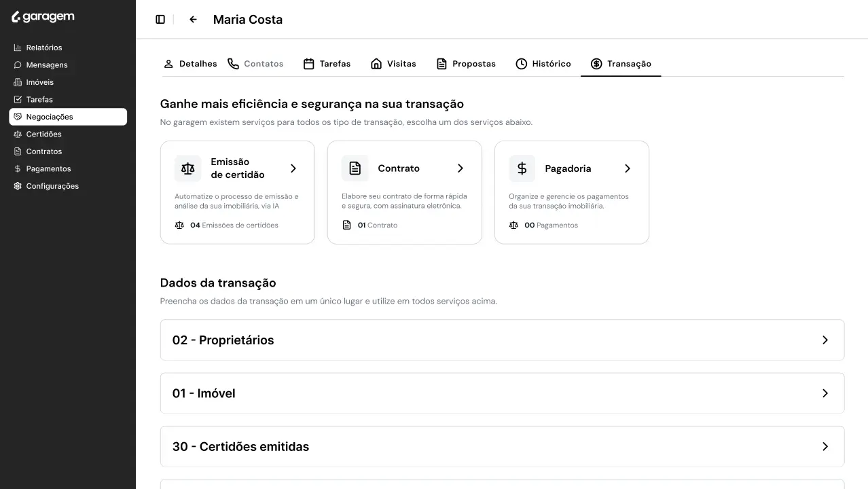Click the Relatórios chart icon
This screenshot has width=868, height=489.
[18, 48]
